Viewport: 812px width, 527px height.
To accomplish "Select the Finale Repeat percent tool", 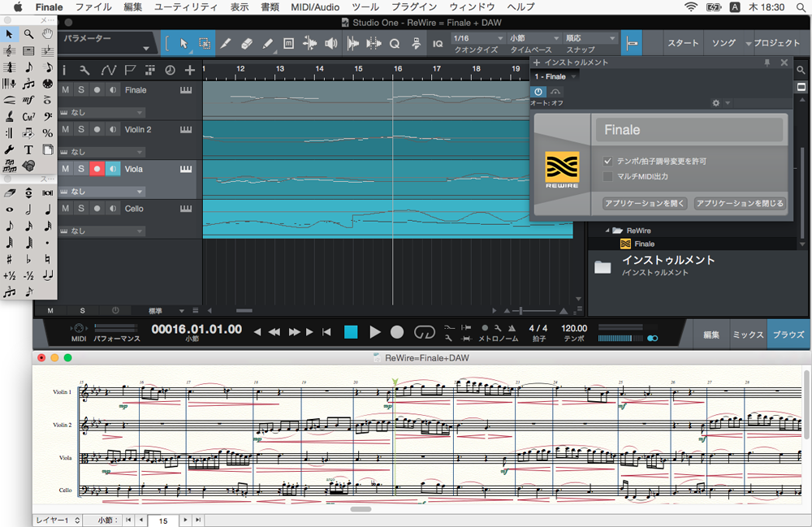I will click(x=47, y=133).
